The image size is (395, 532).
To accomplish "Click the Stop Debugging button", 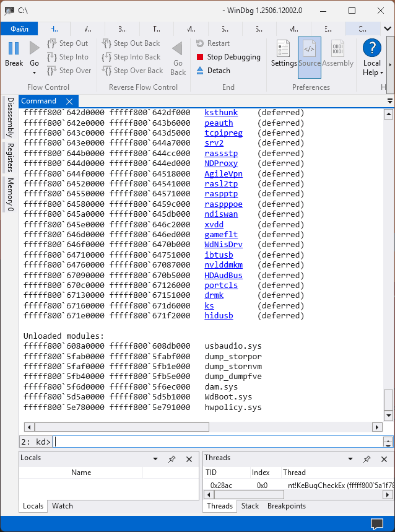I will (x=228, y=57).
